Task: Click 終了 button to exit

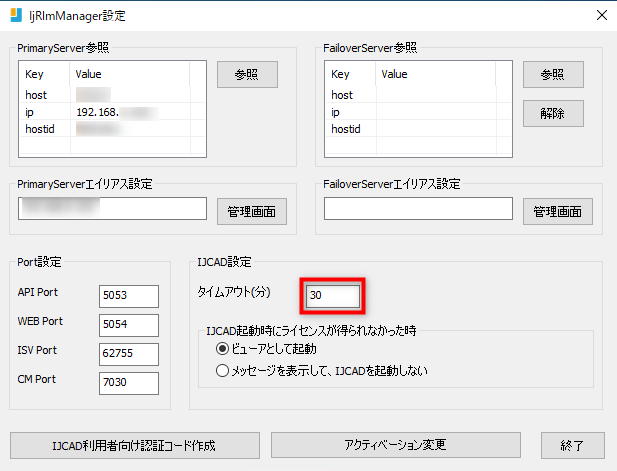Action: click(x=573, y=445)
